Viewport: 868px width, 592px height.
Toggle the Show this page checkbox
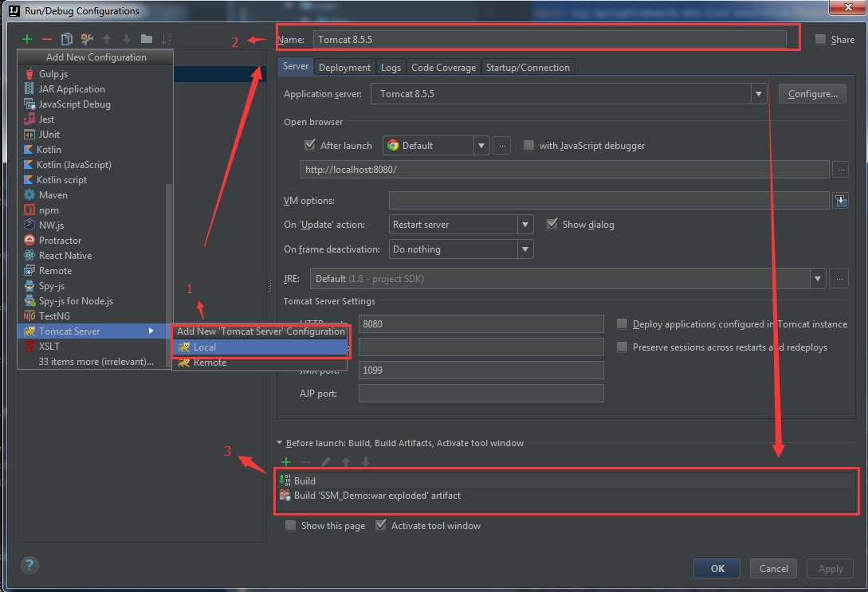click(290, 526)
